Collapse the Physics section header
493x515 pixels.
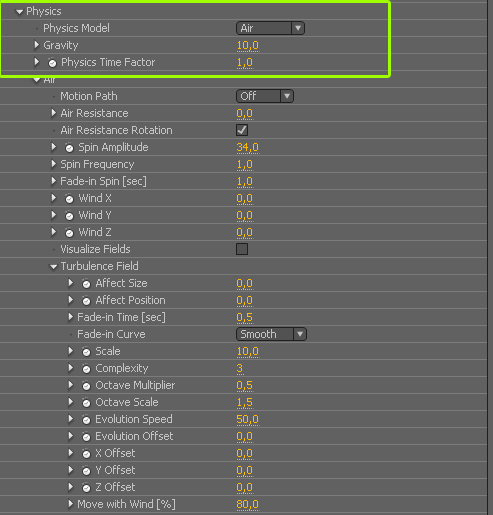(x=19, y=12)
